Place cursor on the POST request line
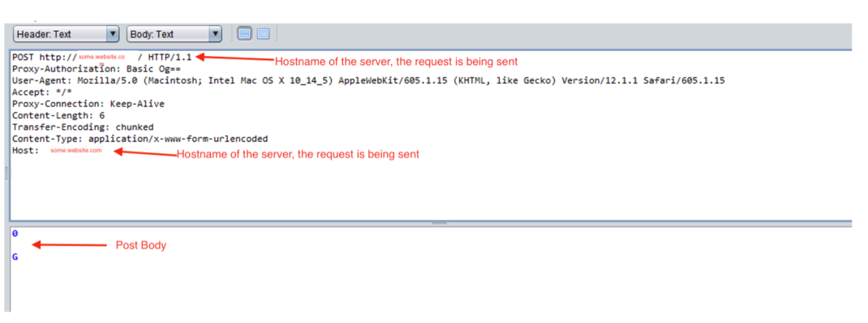Image resolution: width=868 pixels, height=323 pixels. coord(102,57)
